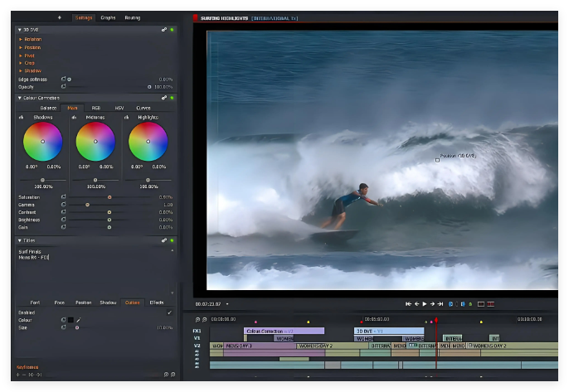The width and height of the screenshot is (569, 392).
Task: Switch to the RGB tab
Action: [96, 108]
